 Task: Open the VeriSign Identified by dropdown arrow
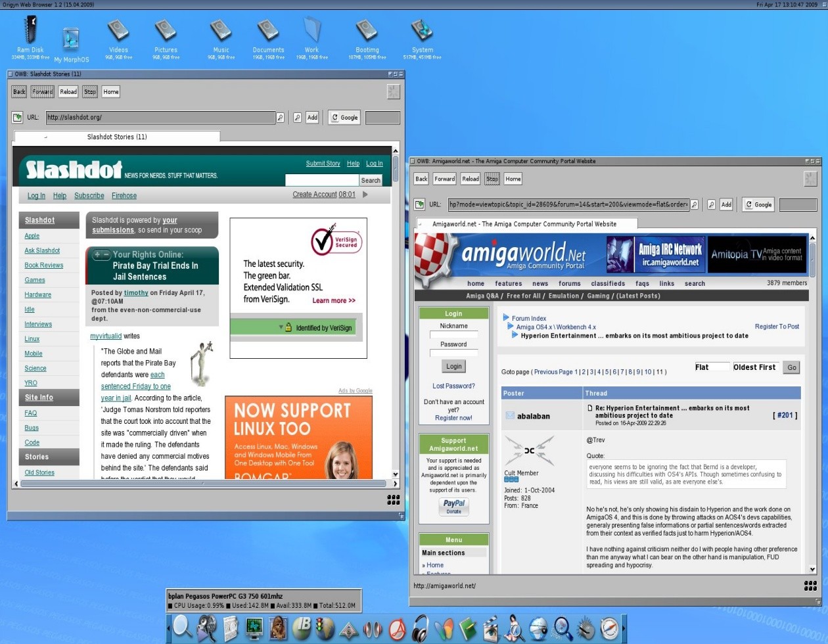pyautogui.click(x=281, y=327)
